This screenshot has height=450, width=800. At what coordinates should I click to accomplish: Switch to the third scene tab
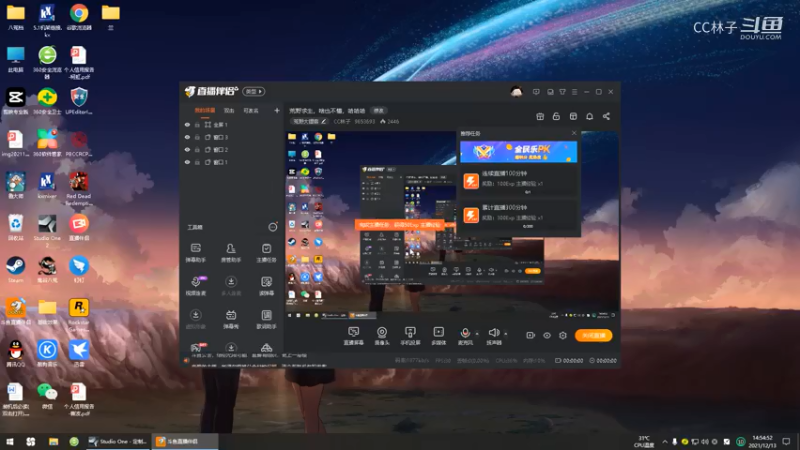(x=251, y=110)
